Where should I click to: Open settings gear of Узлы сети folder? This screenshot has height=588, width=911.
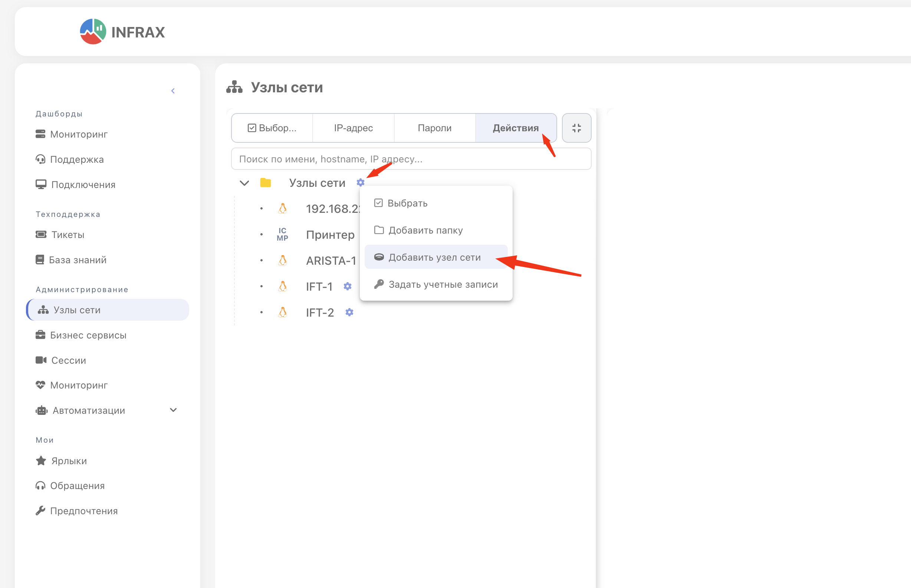click(360, 182)
